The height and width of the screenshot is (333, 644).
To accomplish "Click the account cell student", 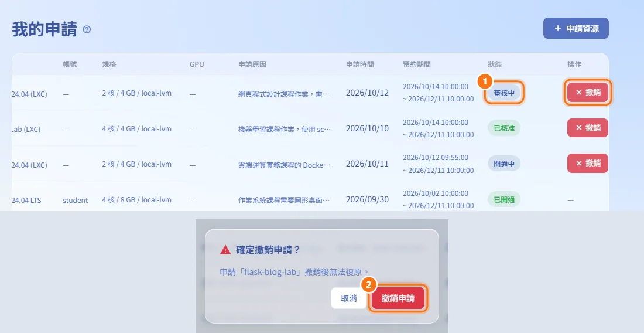I will (x=75, y=201).
